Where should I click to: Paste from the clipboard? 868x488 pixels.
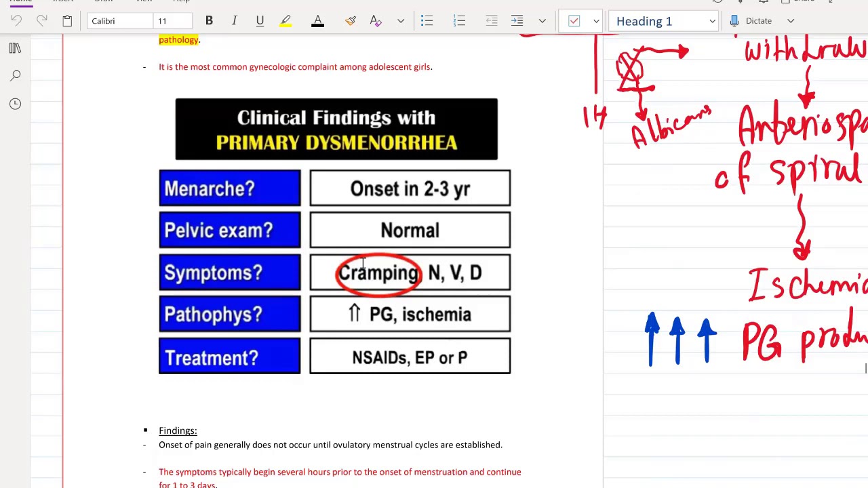(67, 21)
